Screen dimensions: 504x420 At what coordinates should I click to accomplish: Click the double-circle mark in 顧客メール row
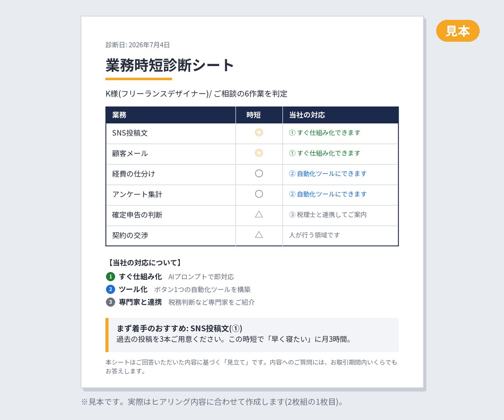(x=259, y=153)
